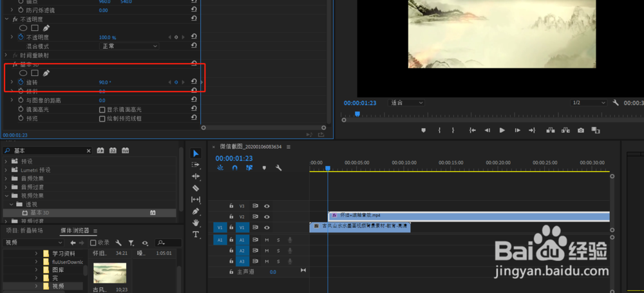Collapse the 视频效果 folder
The image size is (644, 293).
coord(6,196)
